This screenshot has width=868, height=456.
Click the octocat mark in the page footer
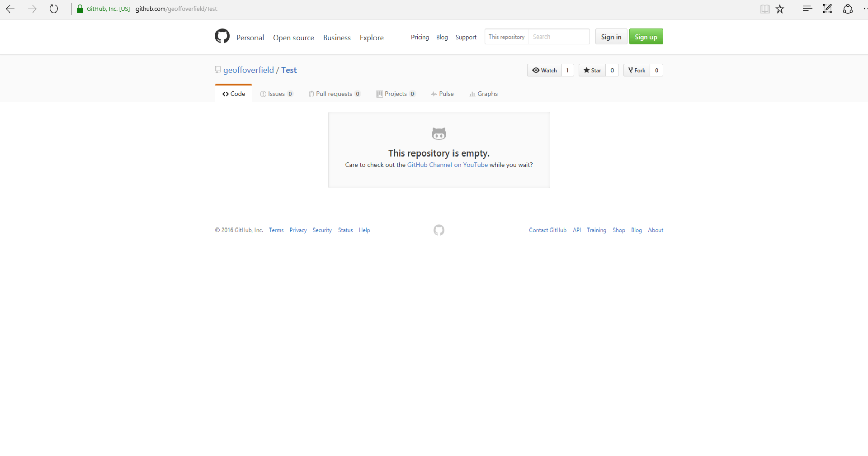(x=439, y=230)
